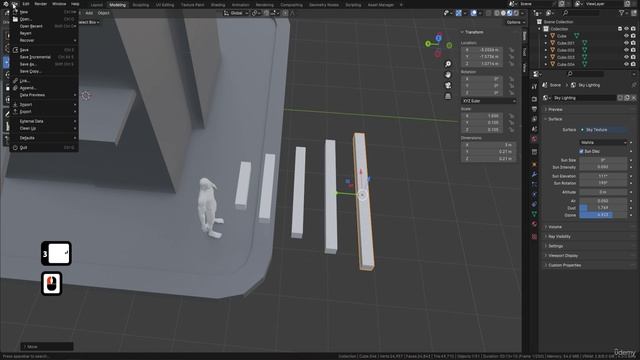Open the Object Constraints tab icon
Viewport: 640px width, 360px height.
click(x=534, y=204)
